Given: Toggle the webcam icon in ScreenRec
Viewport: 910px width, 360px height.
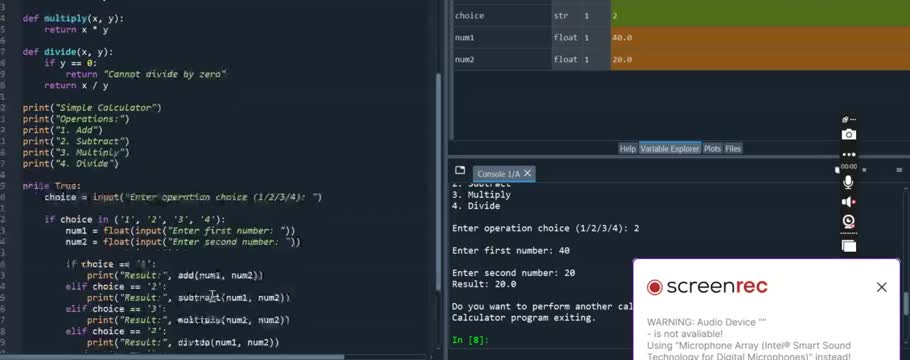Looking at the screenshot, I should click(x=848, y=221).
